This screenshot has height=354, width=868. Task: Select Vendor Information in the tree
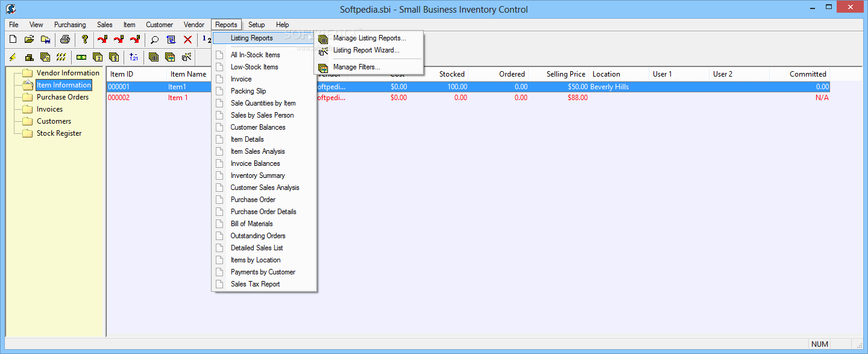pyautogui.click(x=68, y=73)
